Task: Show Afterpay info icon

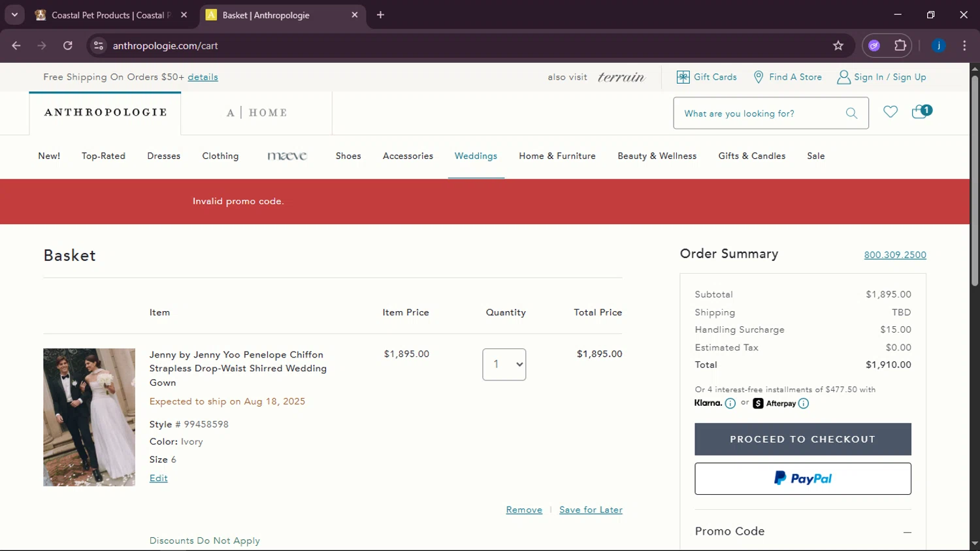Action: [x=804, y=403]
